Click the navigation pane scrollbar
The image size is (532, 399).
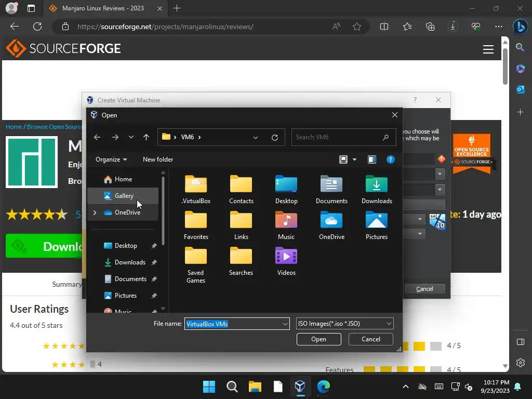[163, 210]
